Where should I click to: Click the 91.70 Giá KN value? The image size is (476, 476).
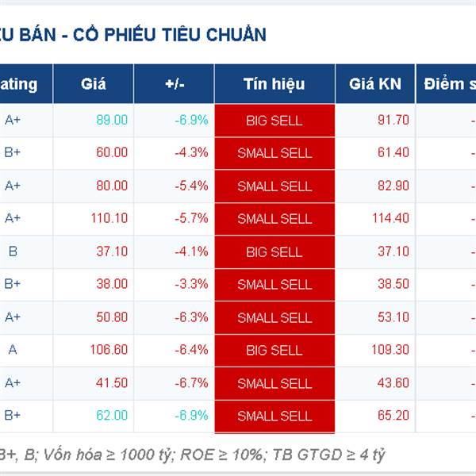pyautogui.click(x=393, y=120)
